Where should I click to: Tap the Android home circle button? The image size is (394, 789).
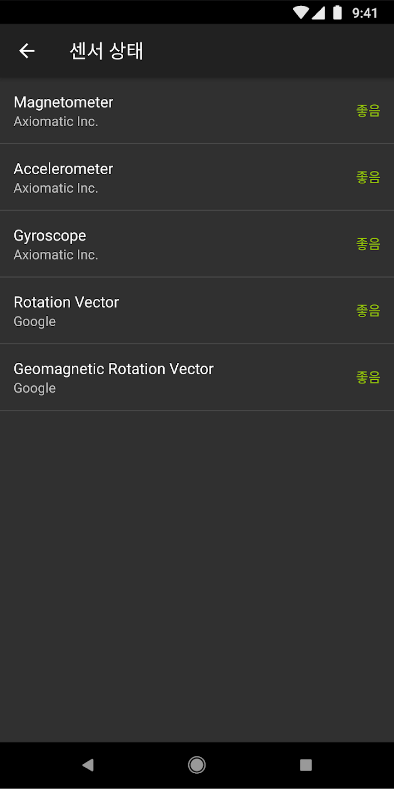pos(197,765)
